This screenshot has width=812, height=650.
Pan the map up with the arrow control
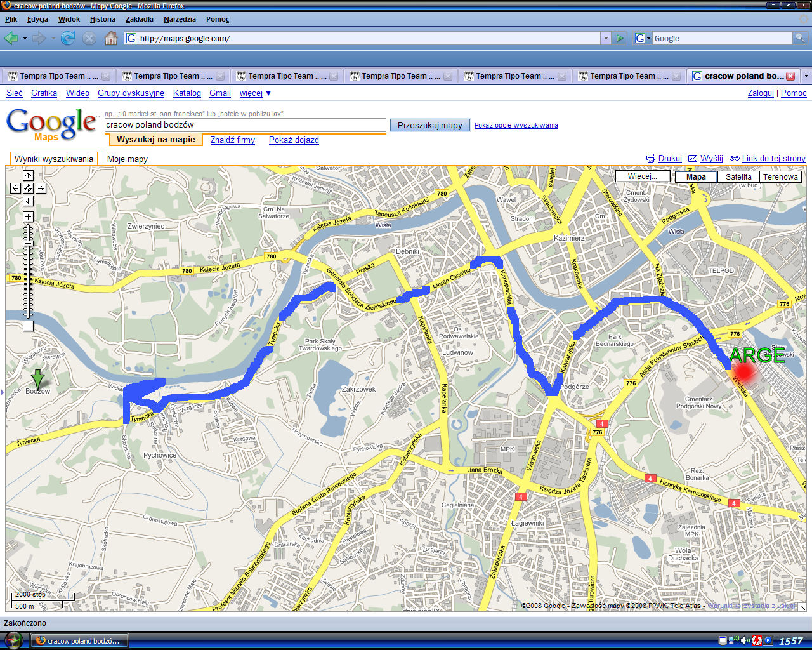click(x=28, y=175)
